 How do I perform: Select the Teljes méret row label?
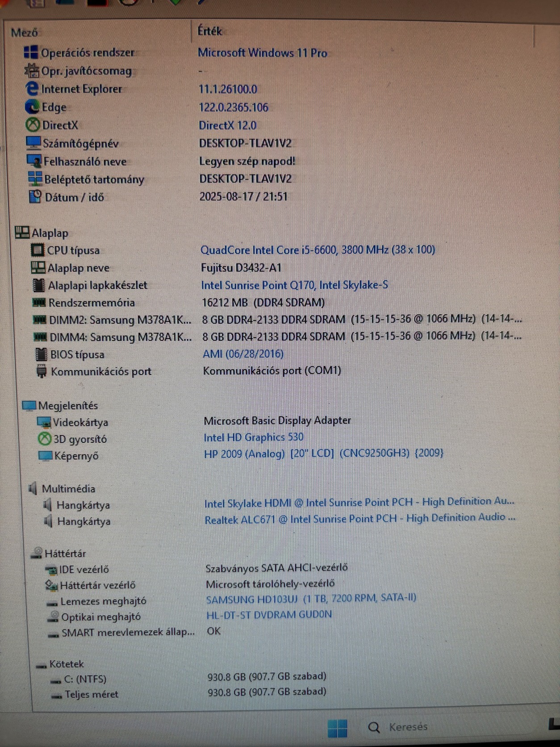[x=92, y=694]
